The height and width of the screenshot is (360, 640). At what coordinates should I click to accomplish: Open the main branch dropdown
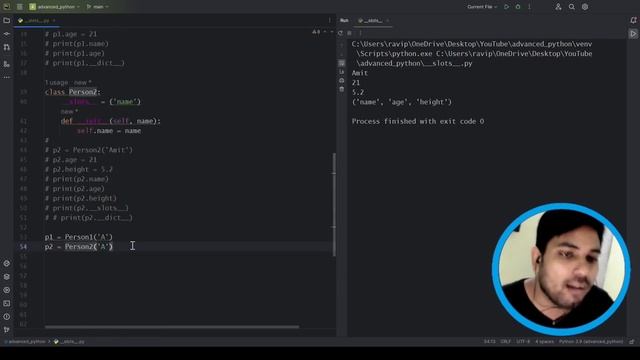click(98, 7)
